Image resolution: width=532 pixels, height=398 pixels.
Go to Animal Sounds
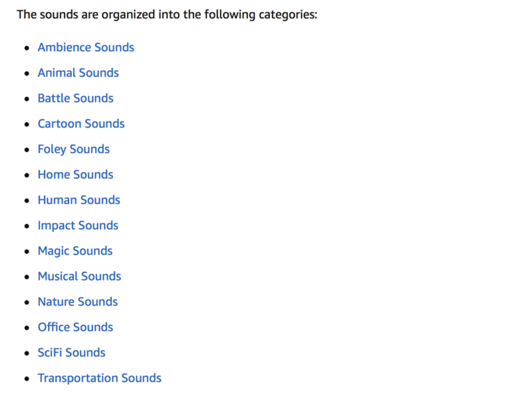[78, 73]
